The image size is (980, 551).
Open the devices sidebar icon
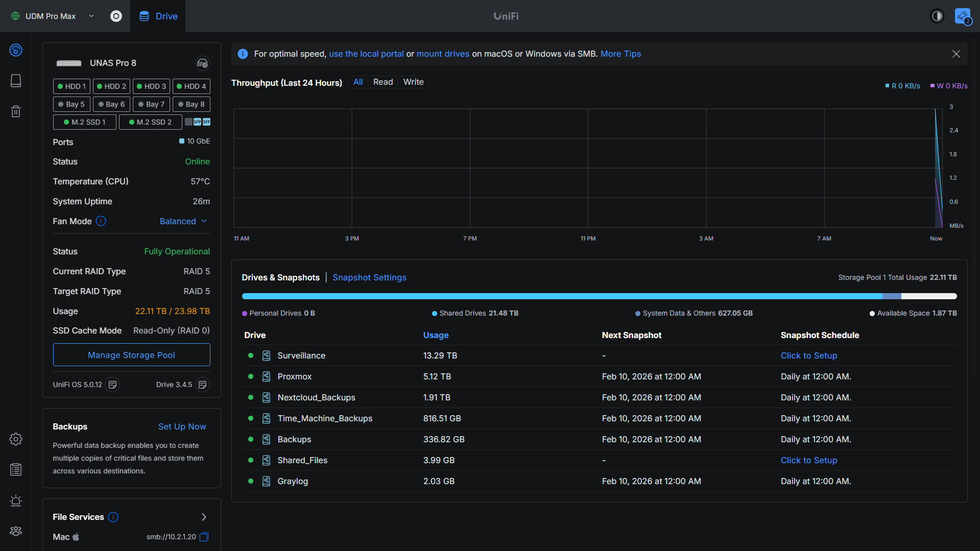16,81
